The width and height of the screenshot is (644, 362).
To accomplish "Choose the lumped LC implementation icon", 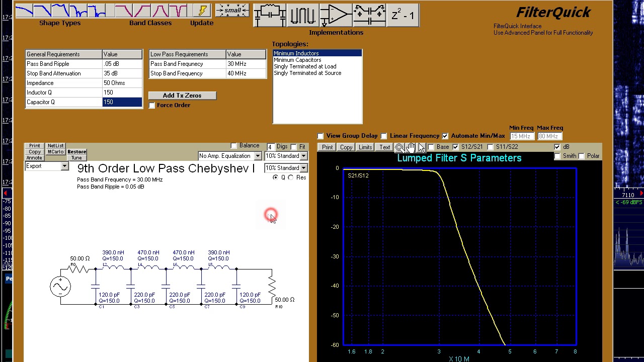I will coord(270,15).
